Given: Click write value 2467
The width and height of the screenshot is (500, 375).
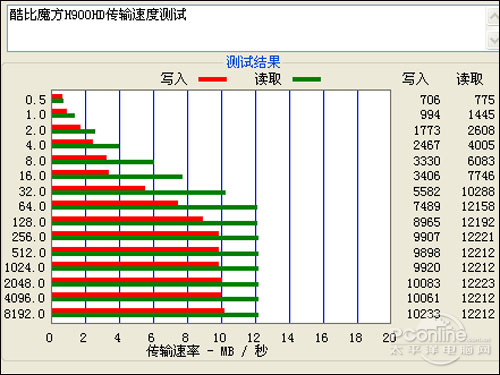Looking at the screenshot, I should pyautogui.click(x=427, y=145).
